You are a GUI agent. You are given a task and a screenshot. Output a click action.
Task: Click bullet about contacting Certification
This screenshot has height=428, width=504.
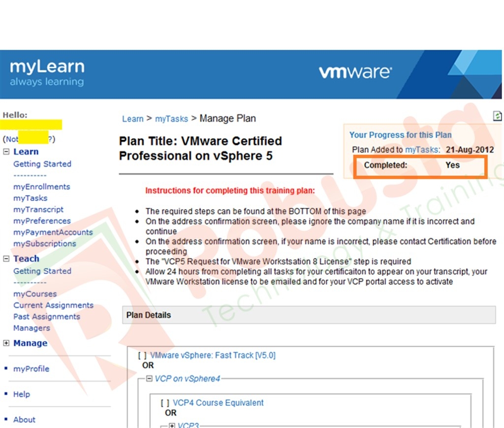[321, 246]
